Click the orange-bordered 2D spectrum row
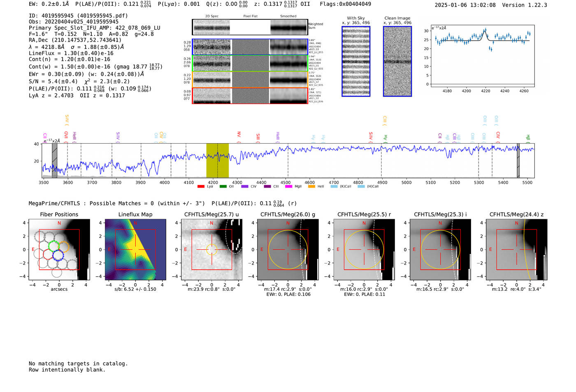 250,79
